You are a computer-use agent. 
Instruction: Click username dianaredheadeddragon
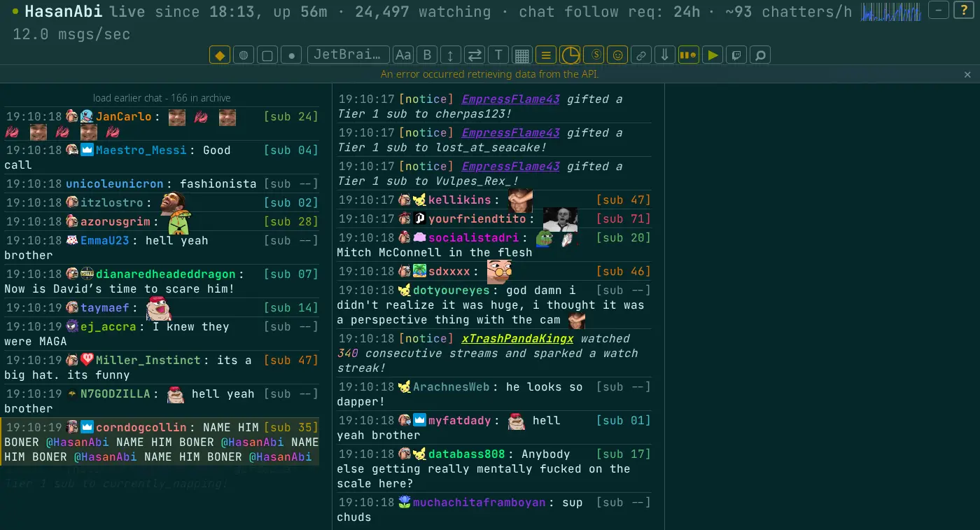[x=166, y=274]
